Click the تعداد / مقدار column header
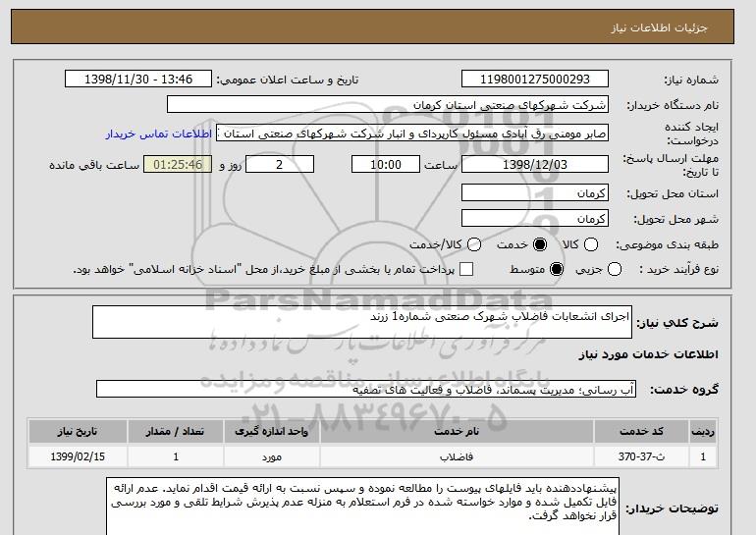The image size is (756, 535). (176, 431)
